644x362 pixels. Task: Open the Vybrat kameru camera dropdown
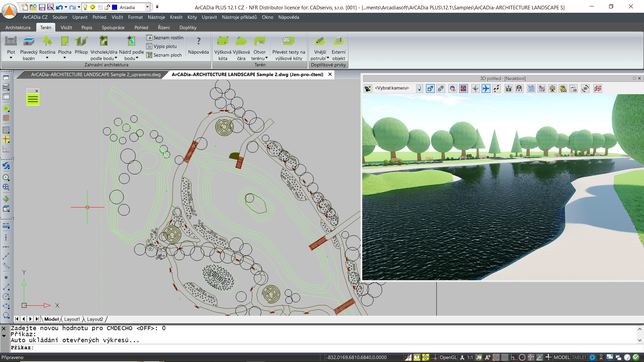point(419,88)
